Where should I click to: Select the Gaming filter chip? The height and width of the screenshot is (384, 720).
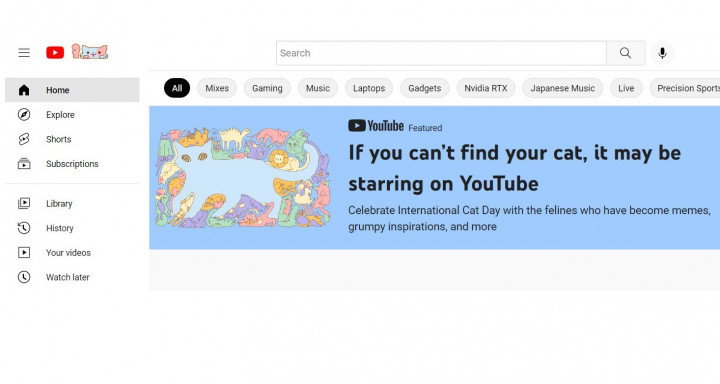coord(267,88)
